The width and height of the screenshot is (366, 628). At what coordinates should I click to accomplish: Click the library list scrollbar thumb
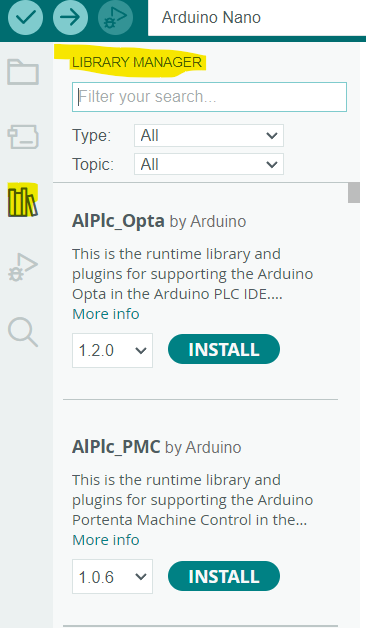click(x=354, y=193)
